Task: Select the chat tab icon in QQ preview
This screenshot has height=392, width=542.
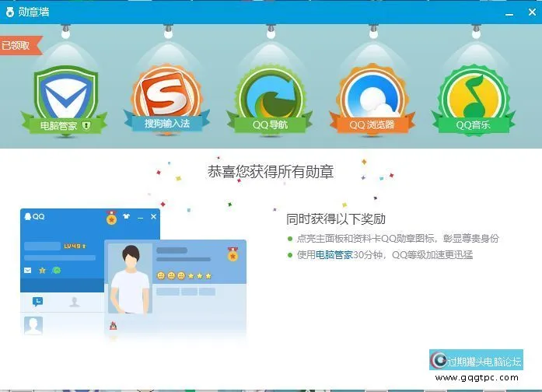Action: [37, 302]
